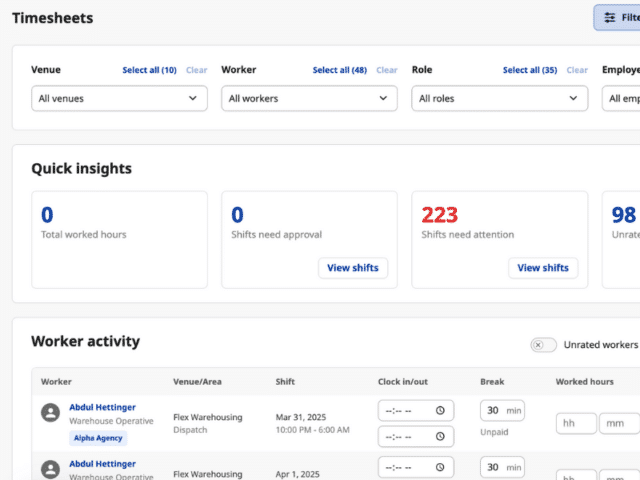
Task: Click the Shift column header
Action: point(285,382)
